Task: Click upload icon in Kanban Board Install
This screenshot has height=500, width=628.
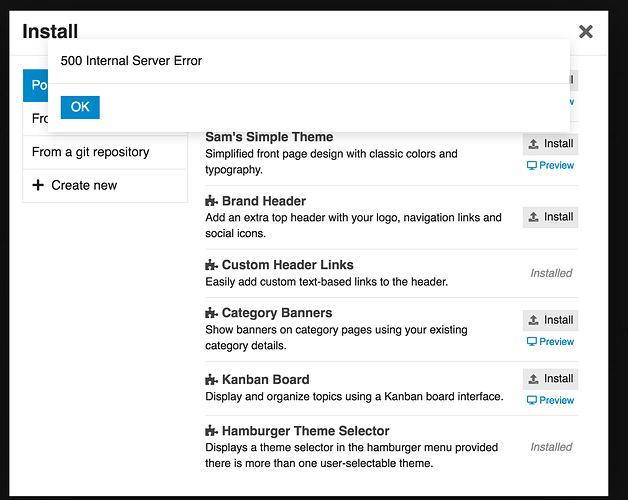Action: (533, 379)
